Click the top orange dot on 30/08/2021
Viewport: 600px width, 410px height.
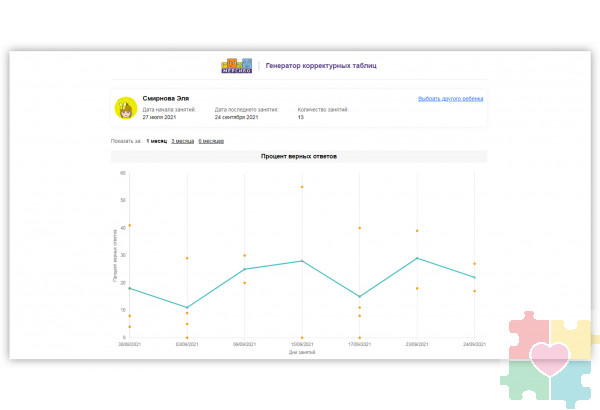(129, 225)
